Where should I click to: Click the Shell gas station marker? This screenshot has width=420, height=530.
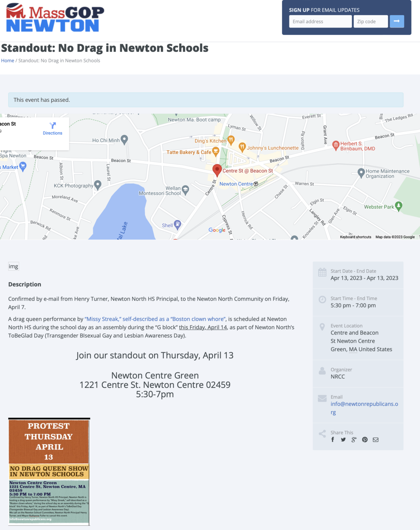pyautogui.click(x=178, y=225)
